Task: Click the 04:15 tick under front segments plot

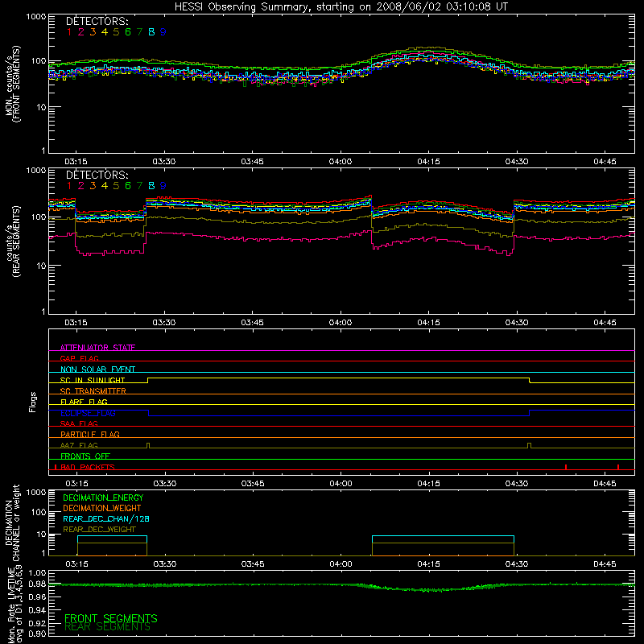Action: coord(428,162)
